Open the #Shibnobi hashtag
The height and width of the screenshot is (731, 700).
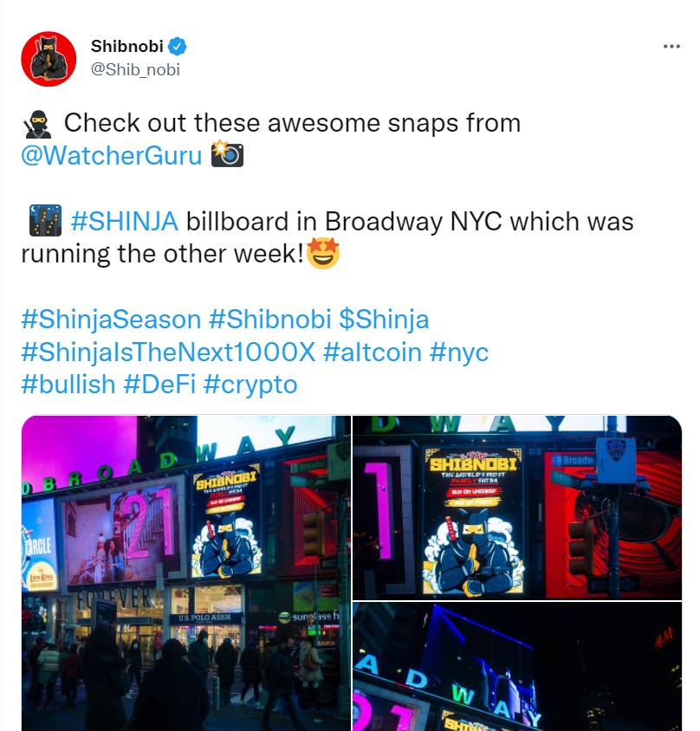point(270,320)
